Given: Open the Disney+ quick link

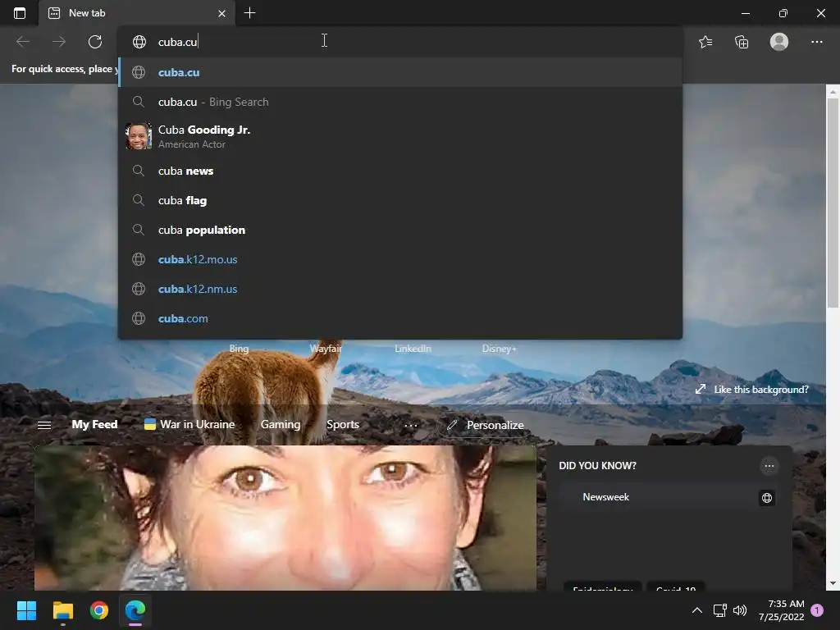Looking at the screenshot, I should (x=500, y=348).
